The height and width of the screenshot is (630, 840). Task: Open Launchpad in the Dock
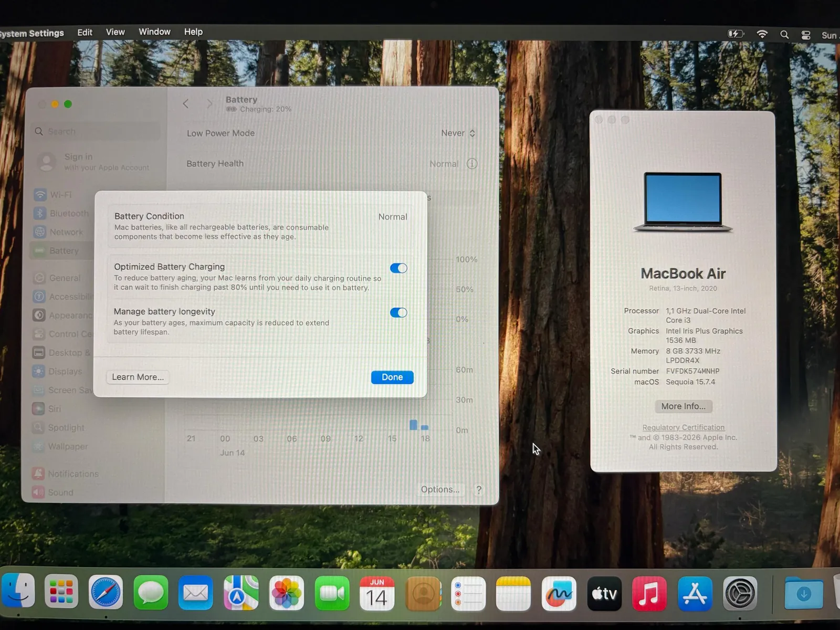[61, 592]
